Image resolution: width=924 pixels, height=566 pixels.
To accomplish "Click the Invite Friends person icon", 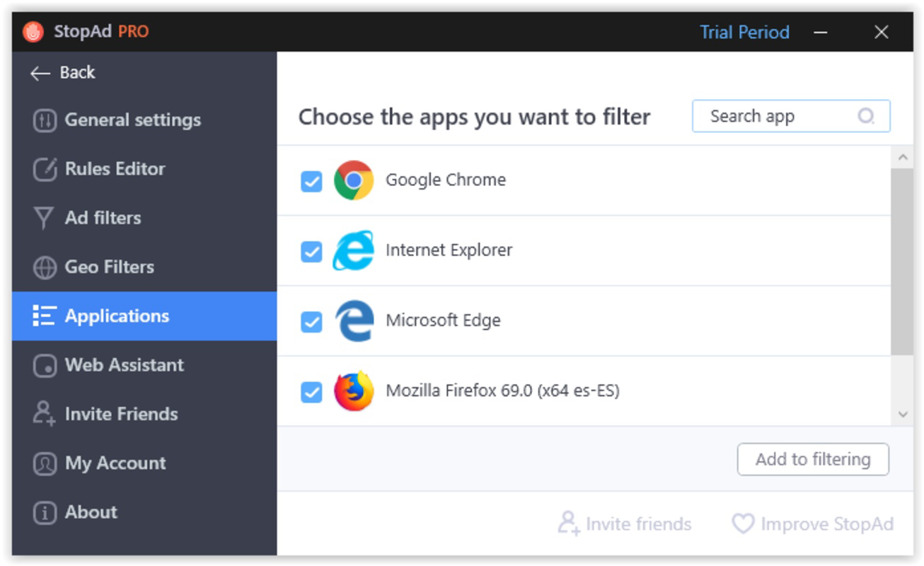I will [x=44, y=414].
